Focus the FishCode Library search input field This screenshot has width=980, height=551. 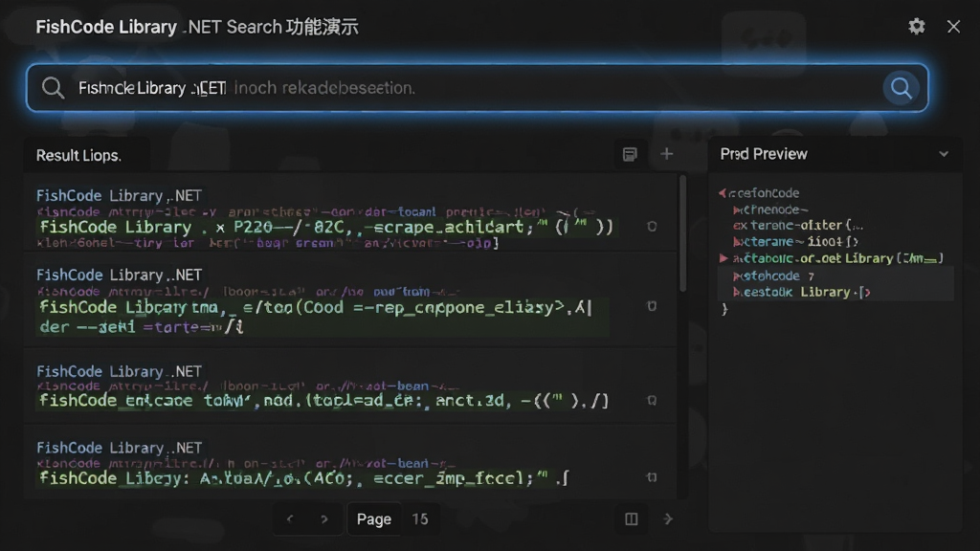[477, 88]
